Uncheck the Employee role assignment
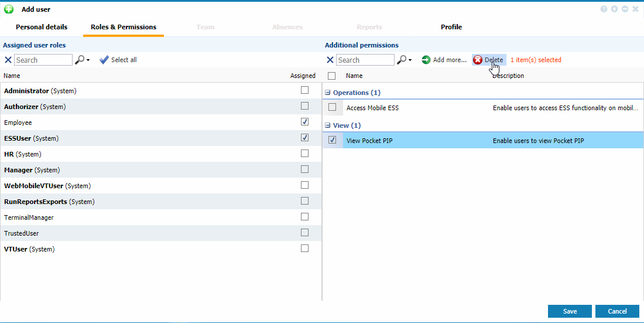The image size is (644, 323). click(x=304, y=122)
